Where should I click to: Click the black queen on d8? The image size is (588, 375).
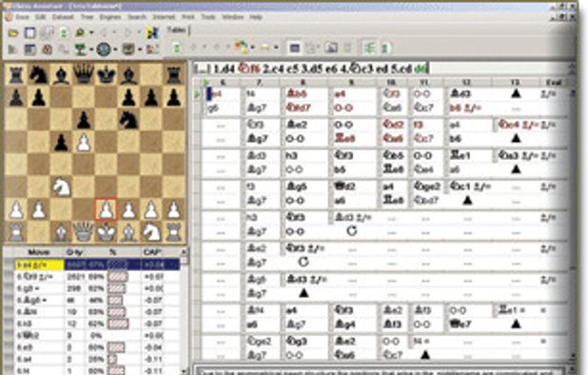[84, 74]
